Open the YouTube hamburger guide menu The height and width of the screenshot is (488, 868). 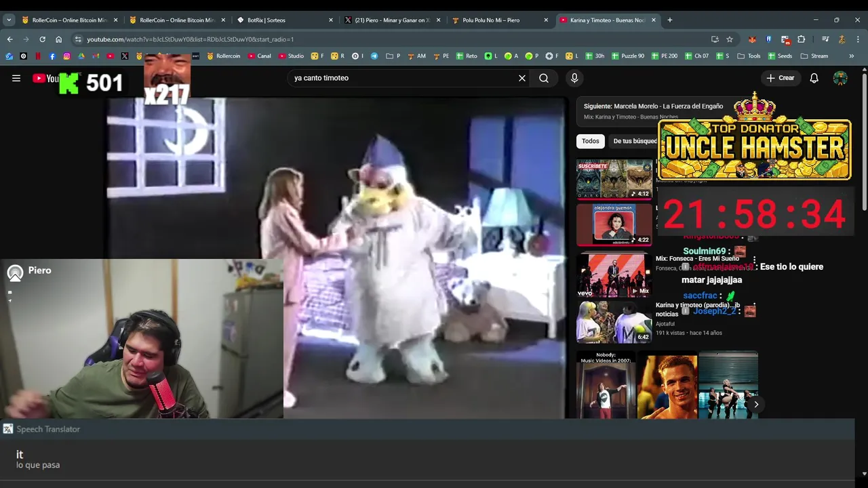click(x=16, y=78)
